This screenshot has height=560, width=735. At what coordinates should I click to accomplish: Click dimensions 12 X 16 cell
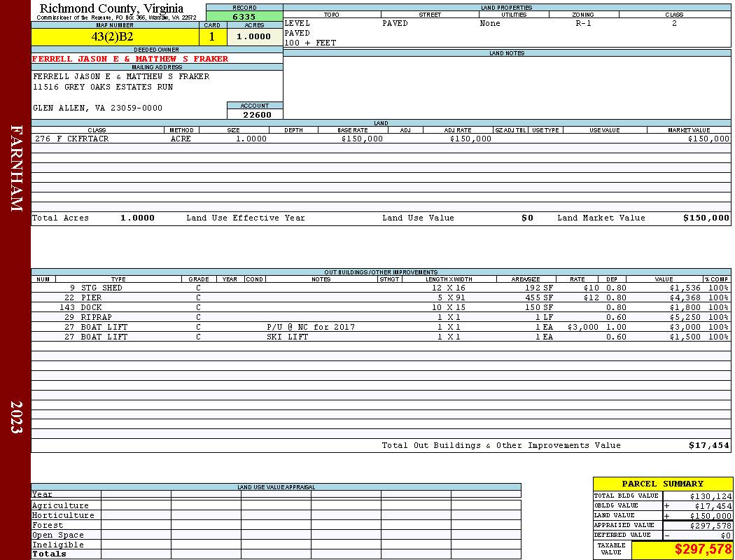[x=448, y=288]
